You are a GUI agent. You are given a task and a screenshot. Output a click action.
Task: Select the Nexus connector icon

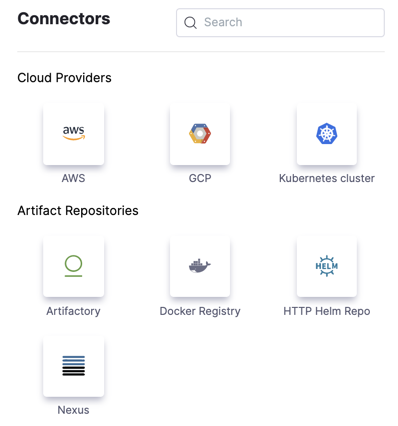tap(73, 366)
